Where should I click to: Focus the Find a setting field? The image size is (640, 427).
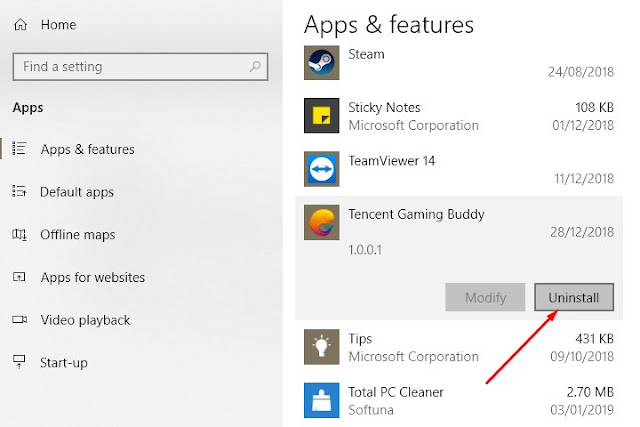coord(140,66)
